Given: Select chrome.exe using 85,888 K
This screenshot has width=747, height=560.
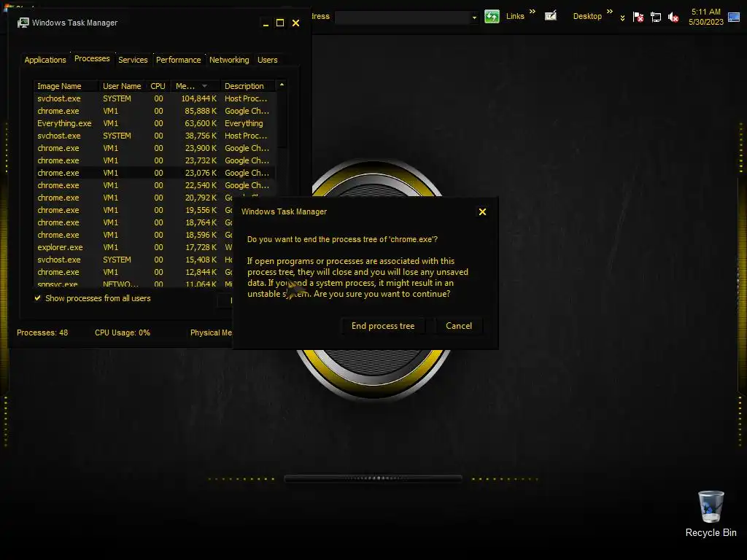Looking at the screenshot, I should (x=155, y=111).
